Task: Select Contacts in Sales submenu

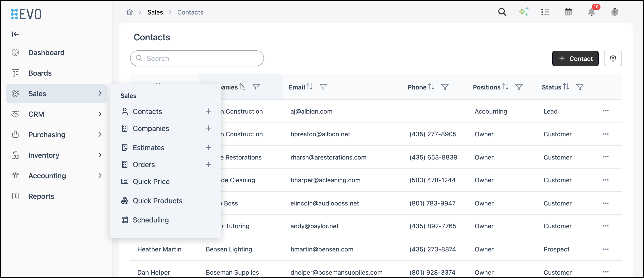Action: (147, 111)
